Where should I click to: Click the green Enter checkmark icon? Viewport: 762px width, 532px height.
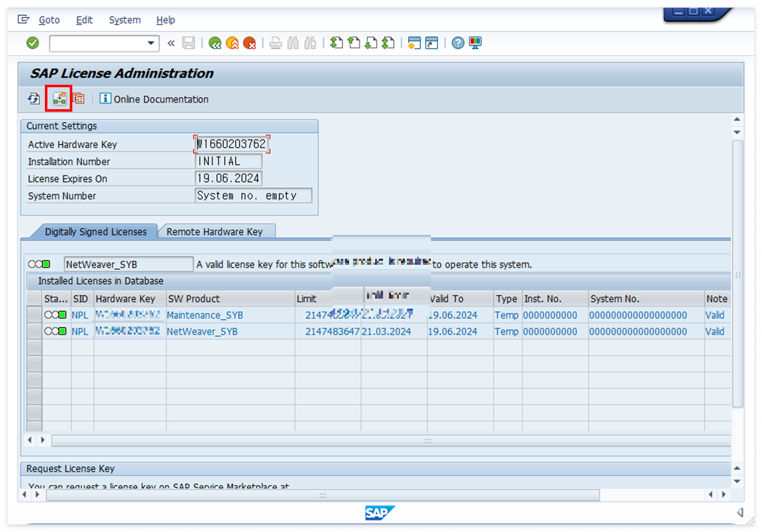coord(33,43)
